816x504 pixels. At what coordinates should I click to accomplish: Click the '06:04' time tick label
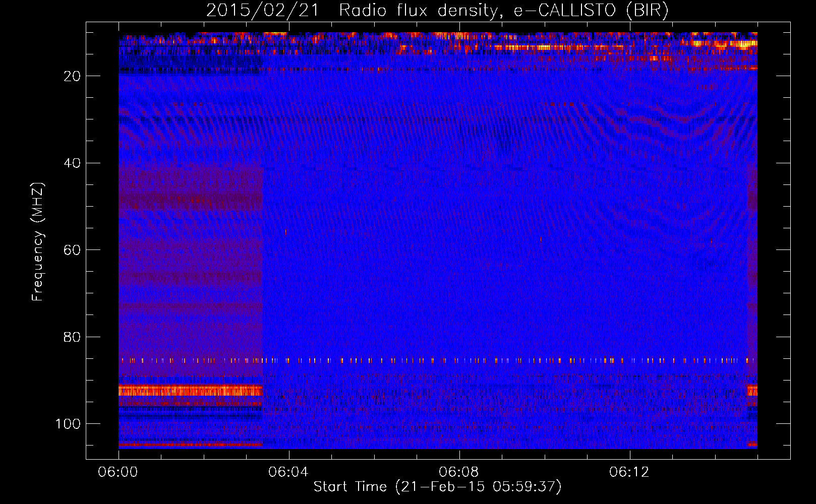[x=288, y=472]
